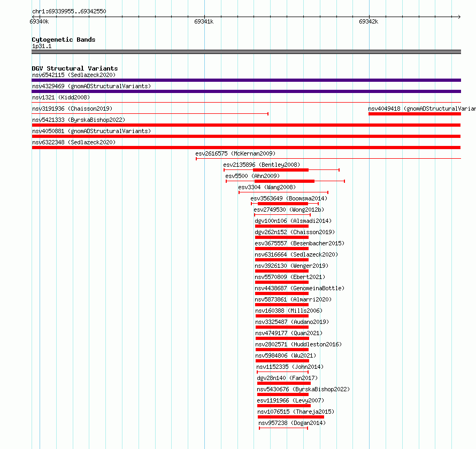
Task: Select dgv262n152 (Chaisson2019) label
Action: (x=295, y=232)
